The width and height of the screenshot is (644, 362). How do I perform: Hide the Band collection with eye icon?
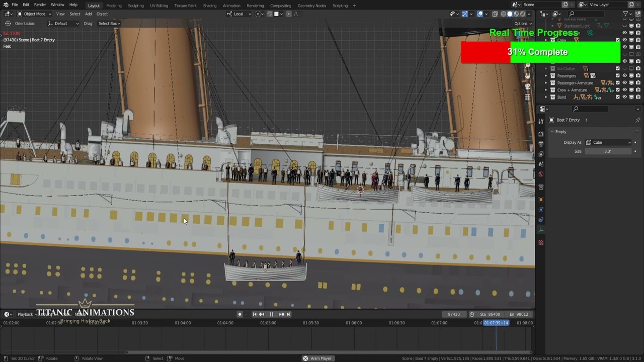[625, 97]
